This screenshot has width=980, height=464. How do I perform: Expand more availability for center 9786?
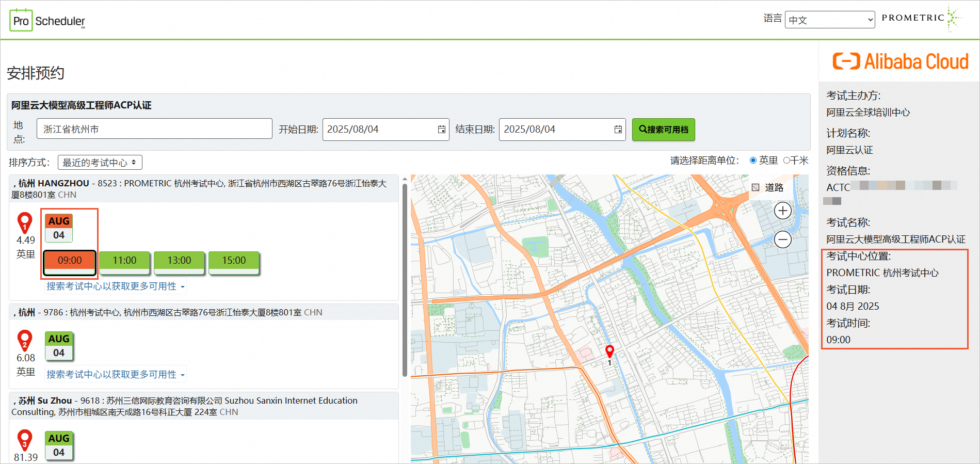tap(116, 375)
